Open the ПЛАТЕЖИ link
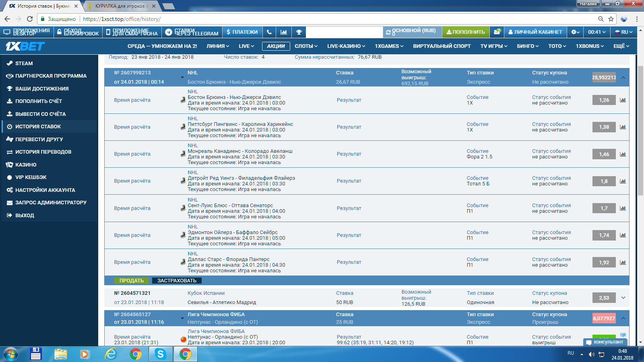The height and width of the screenshot is (362, 644). [242, 32]
